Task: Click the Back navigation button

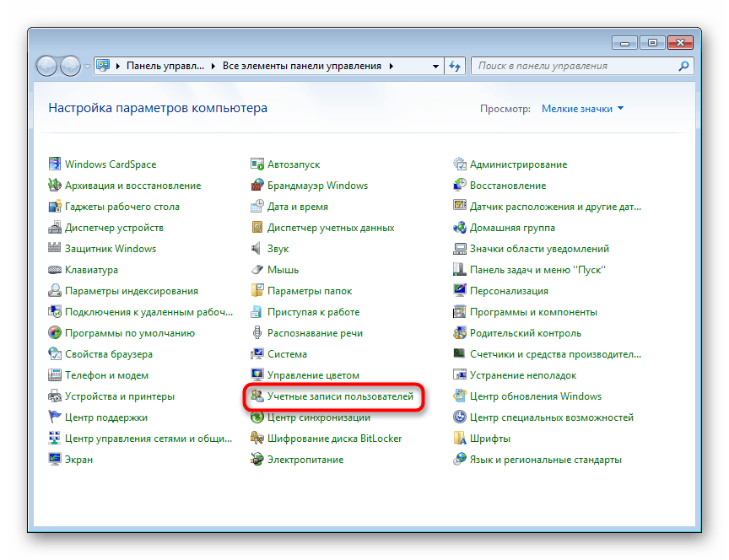Action: (x=47, y=65)
